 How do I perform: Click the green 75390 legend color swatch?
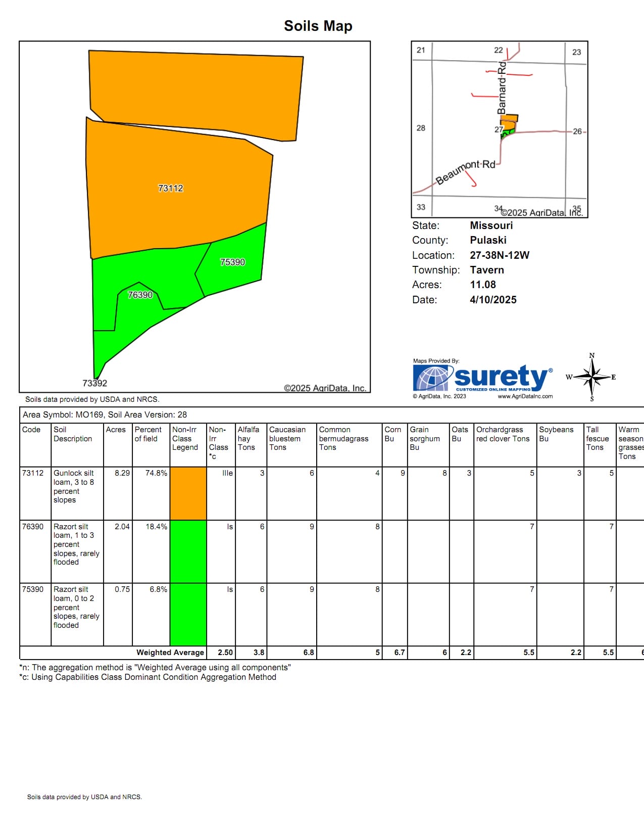(x=188, y=615)
